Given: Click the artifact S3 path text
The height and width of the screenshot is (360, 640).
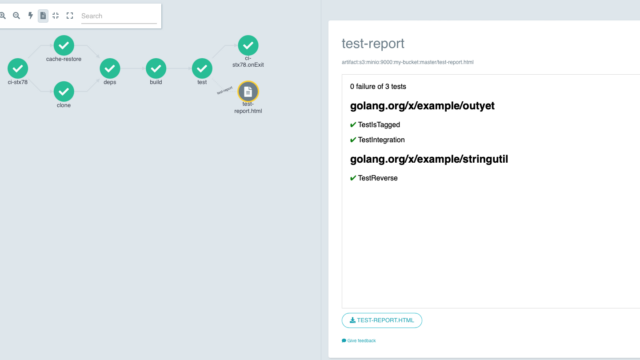Looking at the screenshot, I should point(407,62).
